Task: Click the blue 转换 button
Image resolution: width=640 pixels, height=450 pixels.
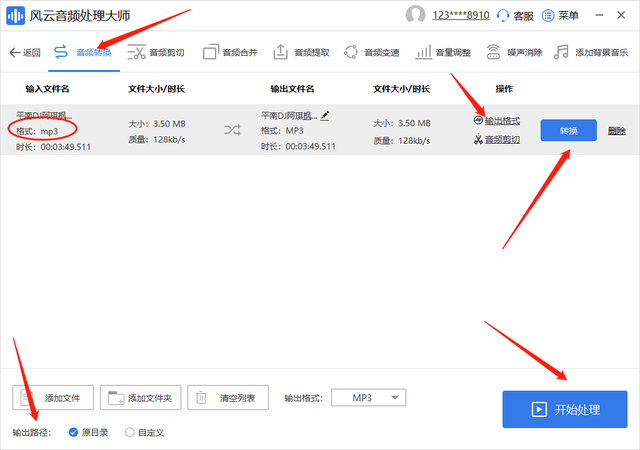Action: coord(569,131)
